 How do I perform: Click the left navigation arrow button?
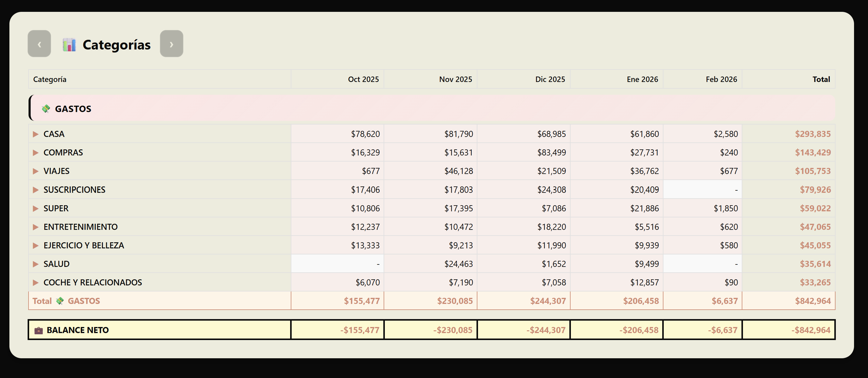coord(39,43)
